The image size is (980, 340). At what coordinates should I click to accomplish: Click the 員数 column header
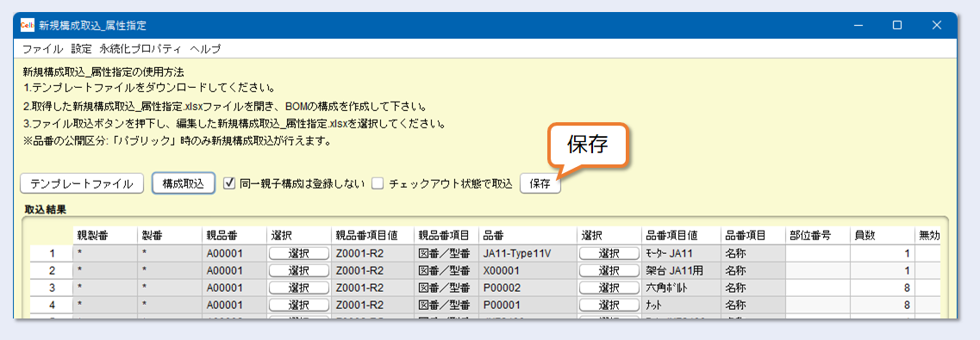coord(883,236)
